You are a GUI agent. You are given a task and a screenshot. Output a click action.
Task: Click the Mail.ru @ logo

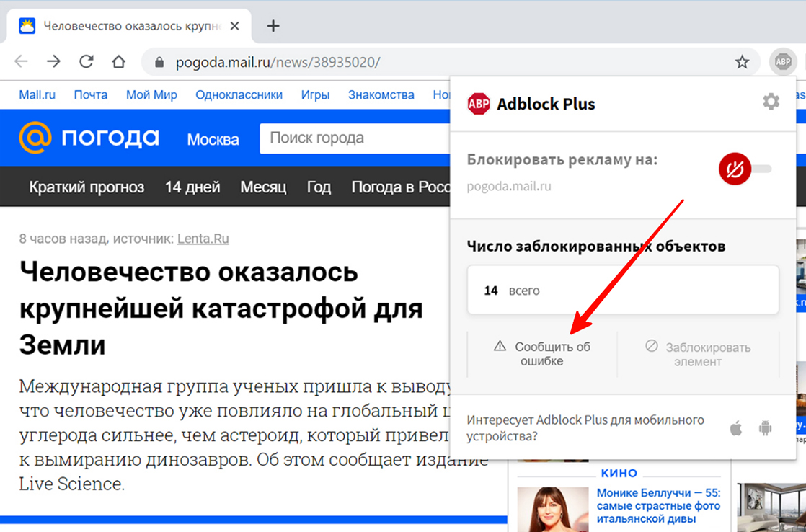[35, 137]
